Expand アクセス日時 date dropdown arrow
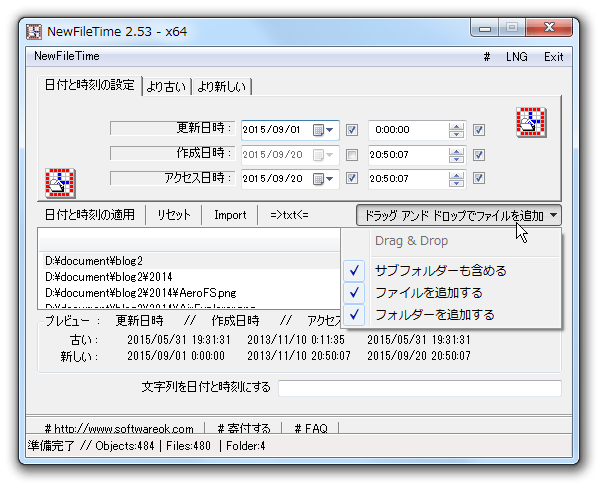The image size is (601, 485). coord(330,179)
